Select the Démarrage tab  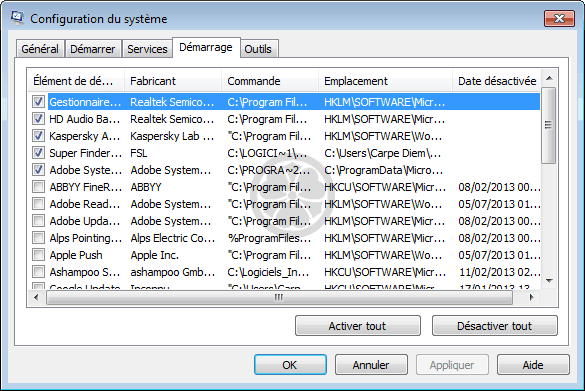[x=206, y=47]
